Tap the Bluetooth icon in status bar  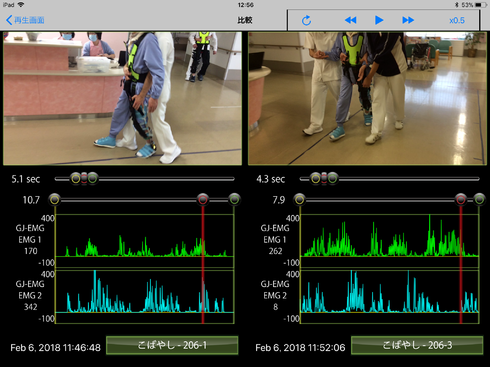[x=457, y=5]
